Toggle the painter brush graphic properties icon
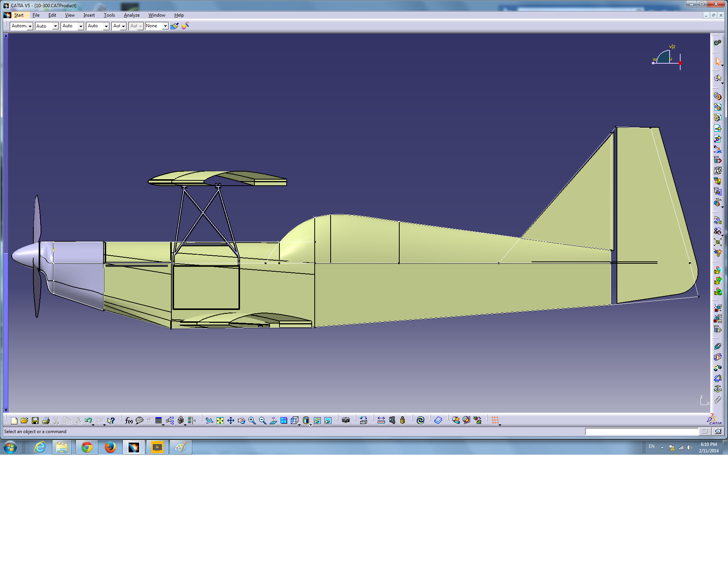 point(174,26)
